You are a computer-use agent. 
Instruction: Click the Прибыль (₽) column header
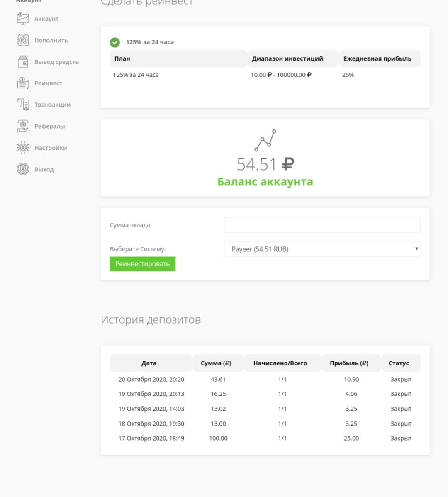(351, 363)
